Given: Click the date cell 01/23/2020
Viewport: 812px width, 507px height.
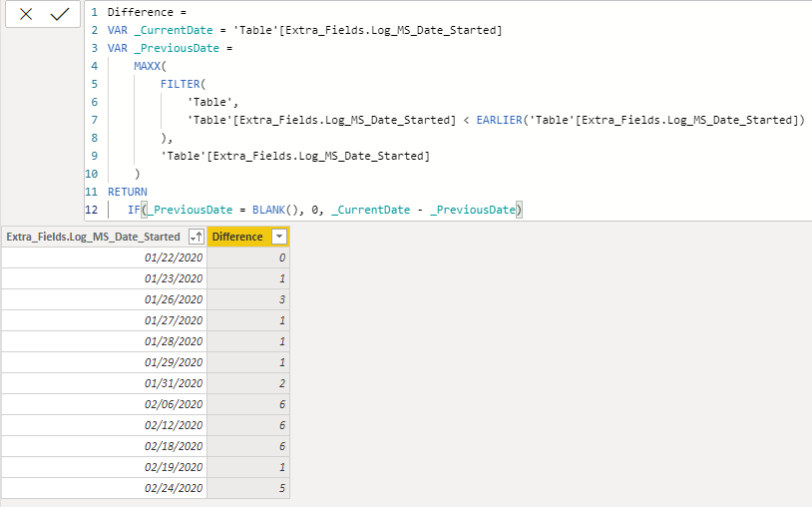Looking at the screenshot, I should click(104, 278).
